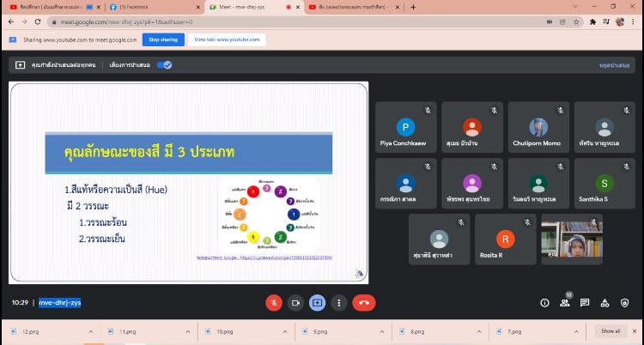Toggle the presentation audio switch

[x=165, y=64]
